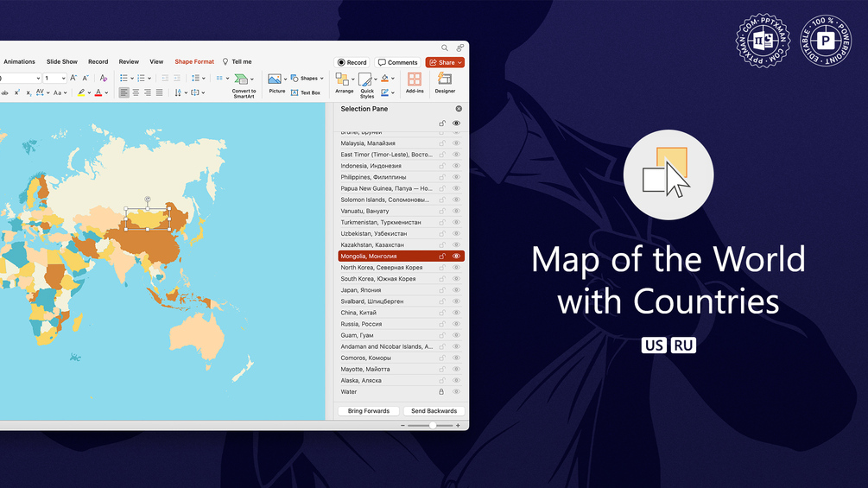Click the Increase Font Size icon

73,78
